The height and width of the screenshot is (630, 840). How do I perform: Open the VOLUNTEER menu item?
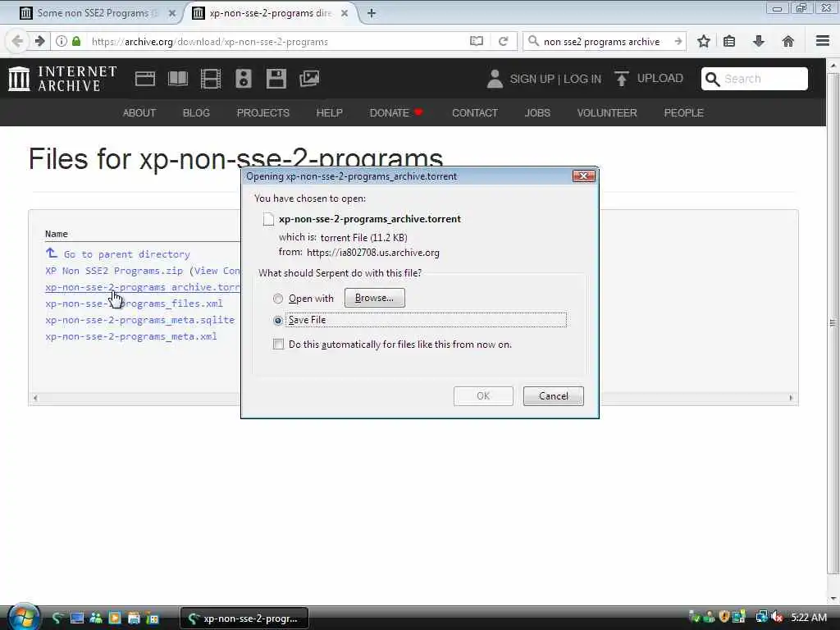607,113
